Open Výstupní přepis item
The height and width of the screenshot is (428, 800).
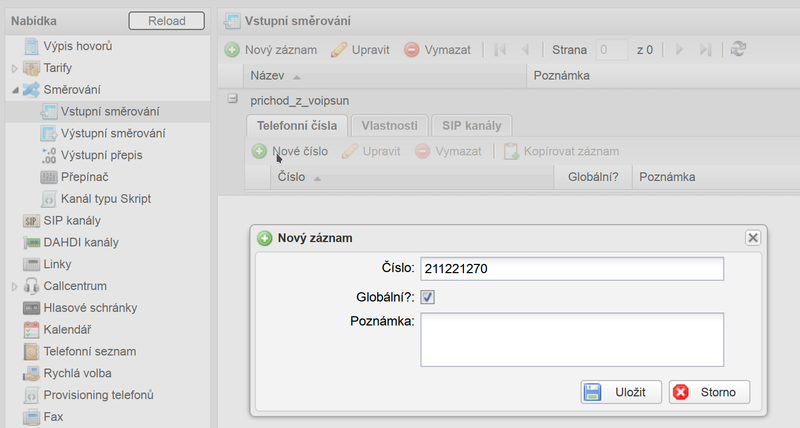coord(102,155)
